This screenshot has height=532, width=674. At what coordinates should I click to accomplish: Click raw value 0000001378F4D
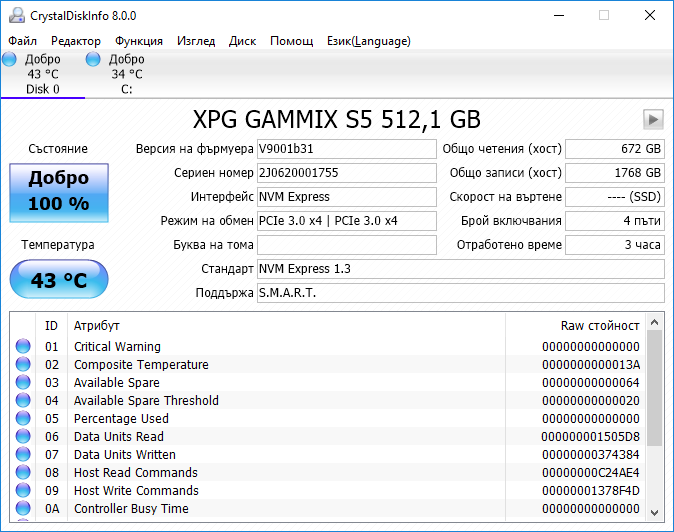point(591,491)
